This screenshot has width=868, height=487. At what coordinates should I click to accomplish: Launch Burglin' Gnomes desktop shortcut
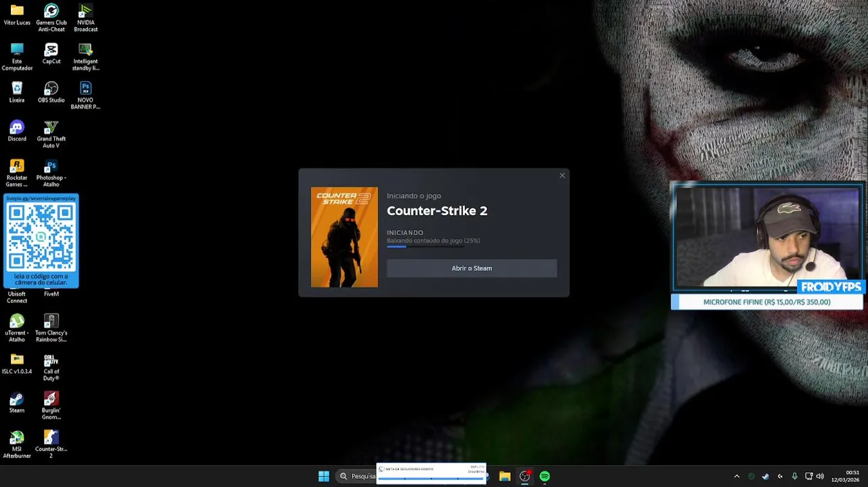pyautogui.click(x=51, y=405)
